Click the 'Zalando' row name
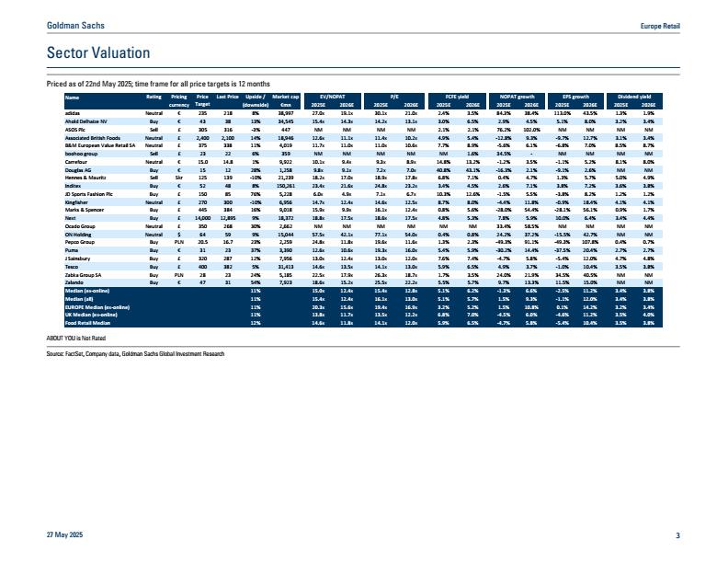The image size is (728, 563). 74,282
